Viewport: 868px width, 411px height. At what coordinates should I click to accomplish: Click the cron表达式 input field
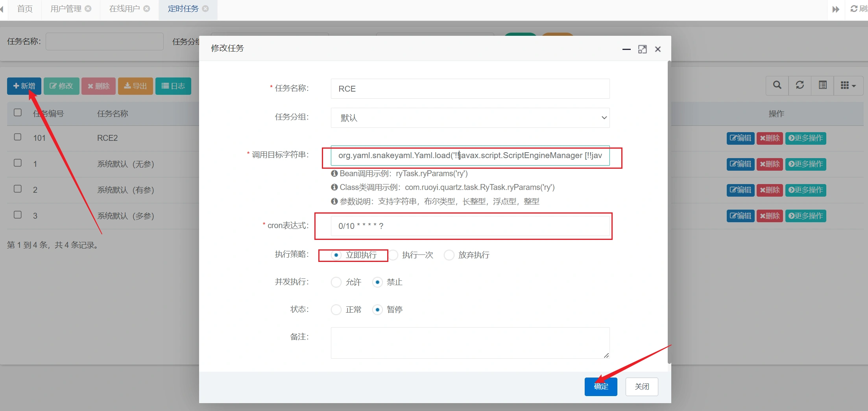(x=470, y=226)
